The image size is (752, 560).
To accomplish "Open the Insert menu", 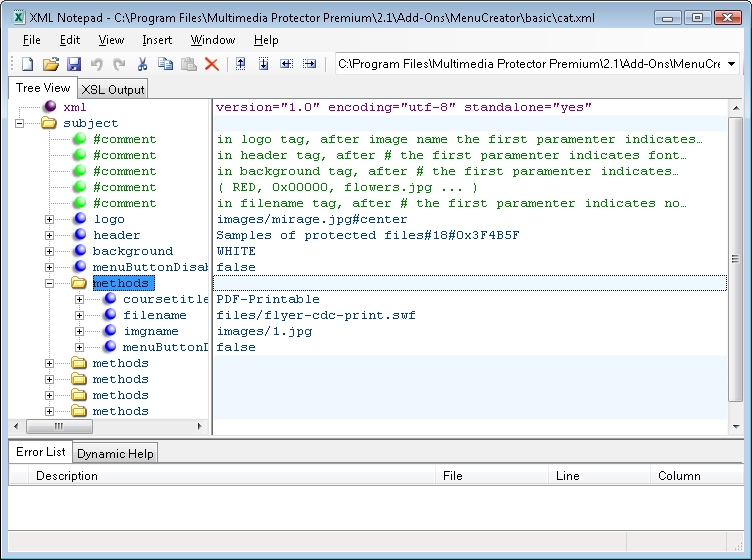I will [x=157, y=40].
